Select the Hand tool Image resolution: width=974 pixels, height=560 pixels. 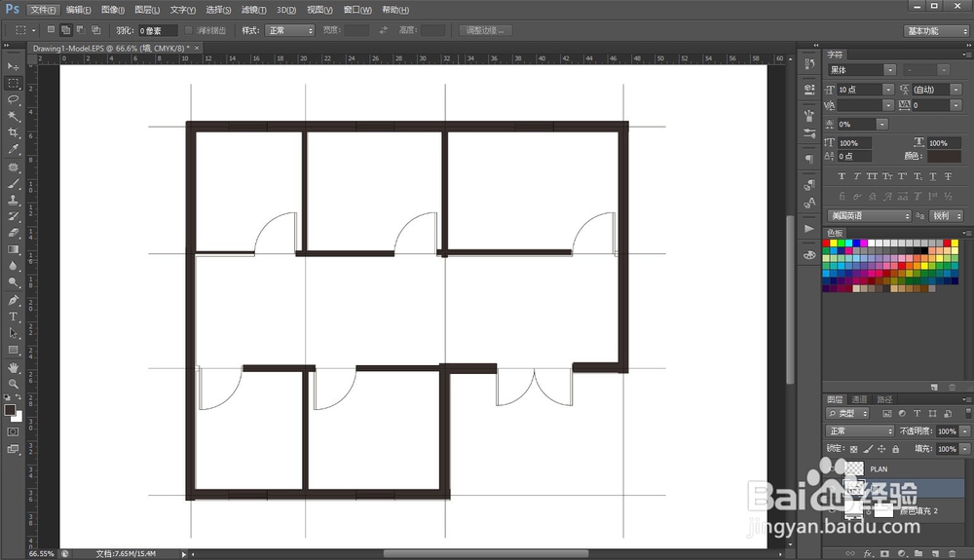pyautogui.click(x=13, y=367)
